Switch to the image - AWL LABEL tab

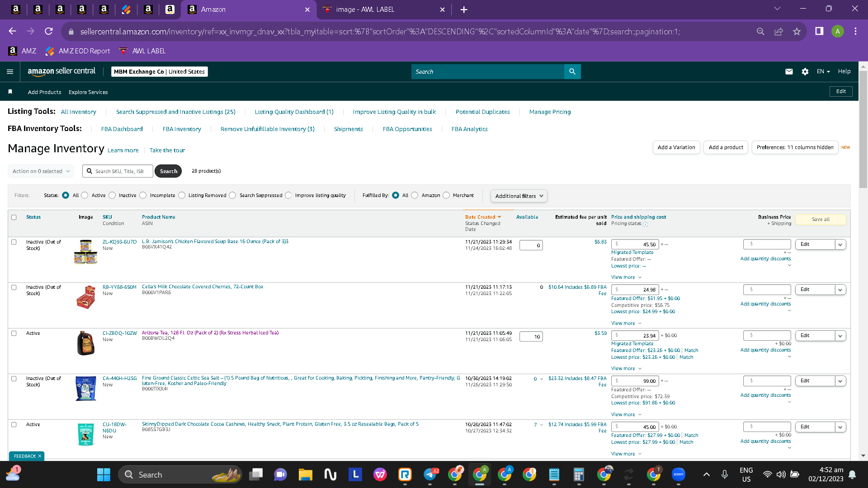click(x=384, y=9)
